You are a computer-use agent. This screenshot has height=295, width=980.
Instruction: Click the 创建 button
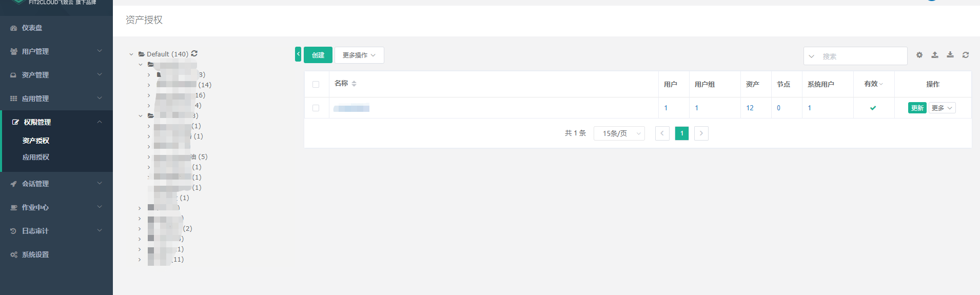click(x=318, y=55)
